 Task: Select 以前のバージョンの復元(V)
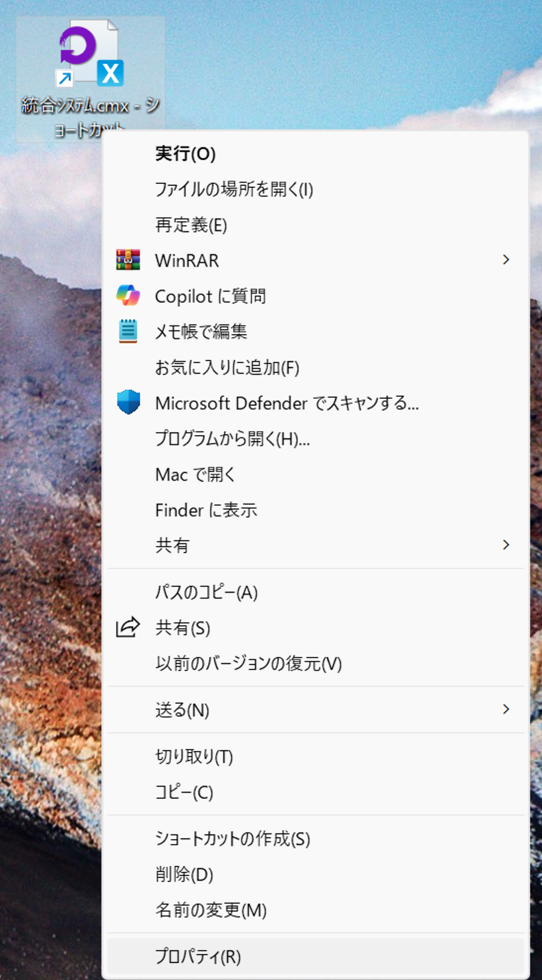pos(248,663)
